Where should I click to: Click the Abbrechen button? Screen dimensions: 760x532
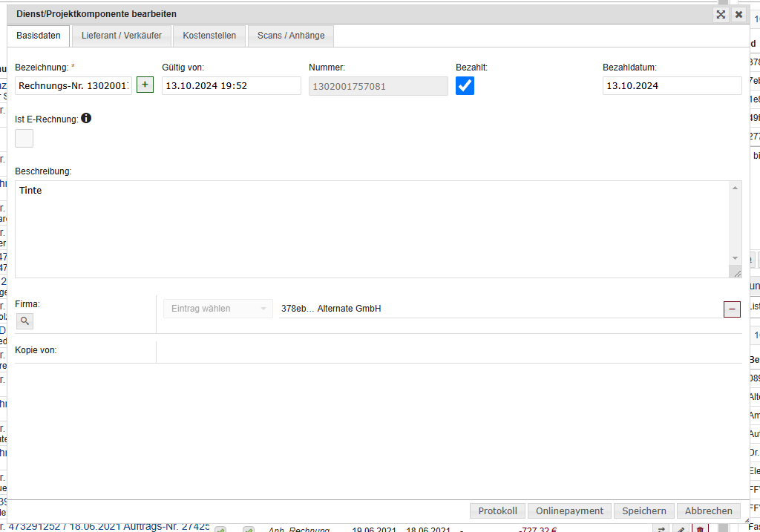708,510
